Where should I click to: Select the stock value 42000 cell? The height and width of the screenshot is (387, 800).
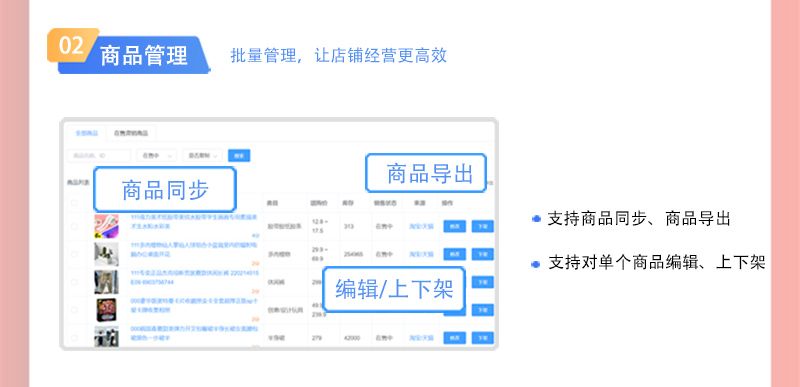point(352,338)
